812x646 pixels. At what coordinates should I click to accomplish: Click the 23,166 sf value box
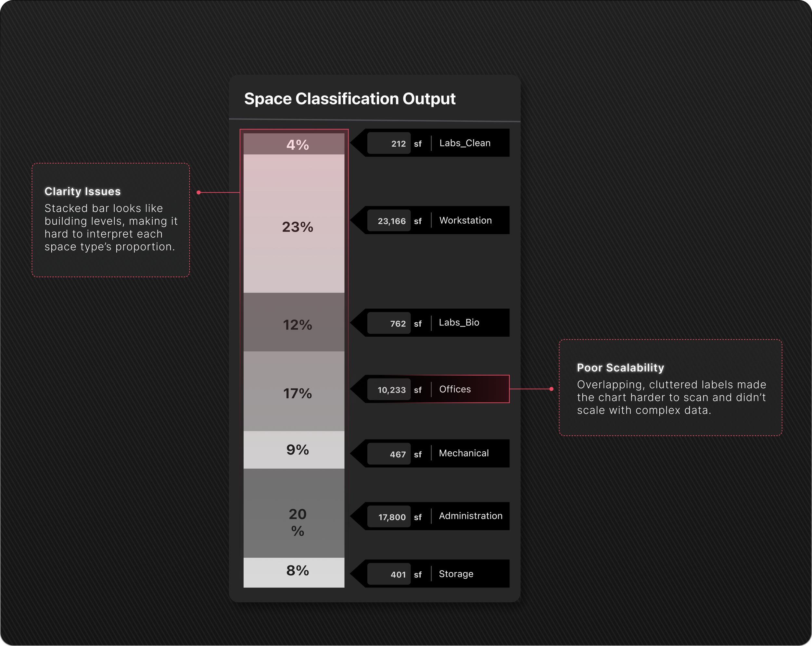point(389,221)
